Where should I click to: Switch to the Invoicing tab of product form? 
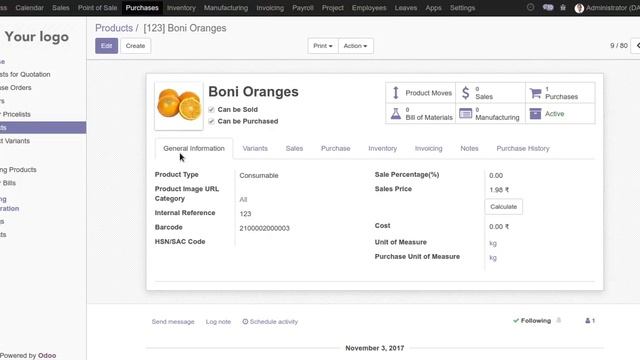429,148
